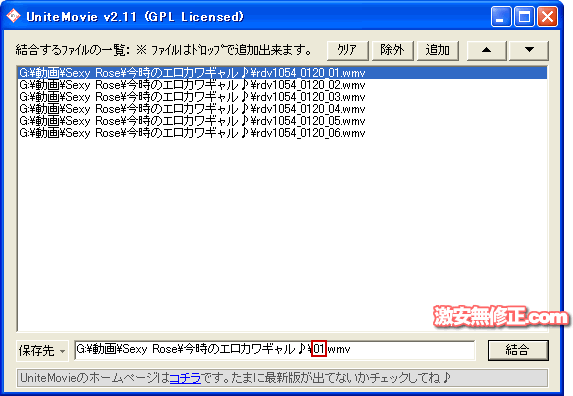Maximize the UniteMovie window
Viewport: 573px width, 396px height.
[524, 16]
